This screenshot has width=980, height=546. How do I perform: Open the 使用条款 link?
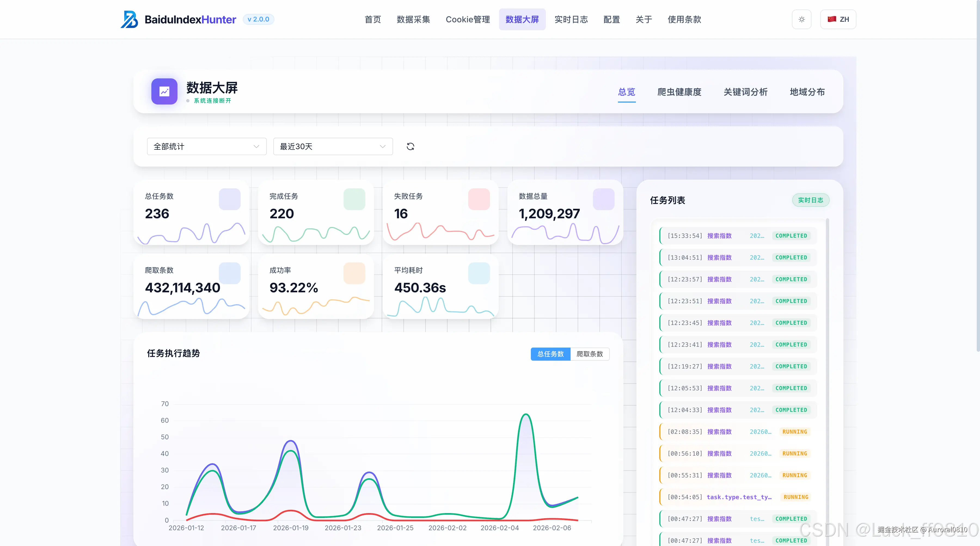(684, 19)
